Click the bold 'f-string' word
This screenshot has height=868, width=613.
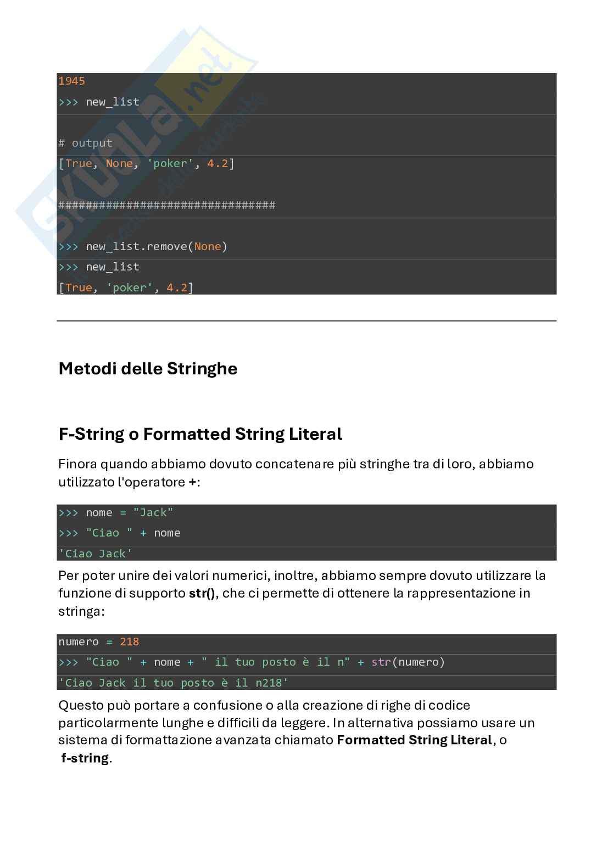(x=85, y=758)
